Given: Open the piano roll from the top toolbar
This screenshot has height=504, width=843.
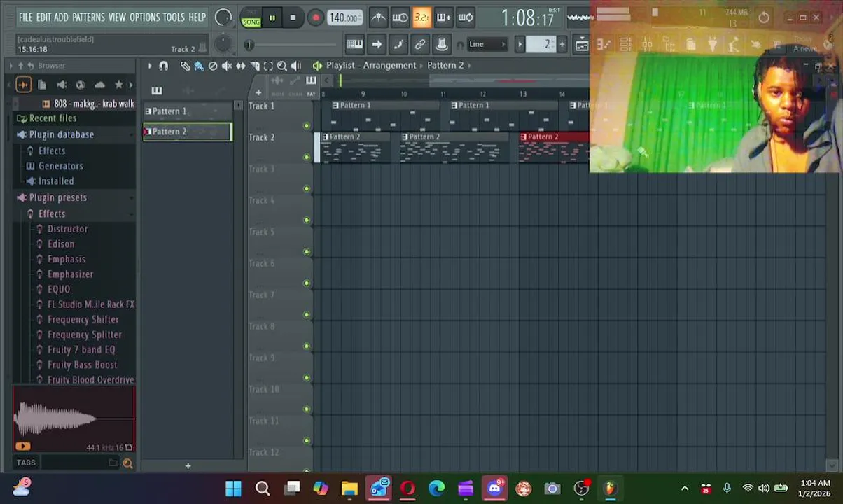Looking at the screenshot, I should tap(355, 45).
